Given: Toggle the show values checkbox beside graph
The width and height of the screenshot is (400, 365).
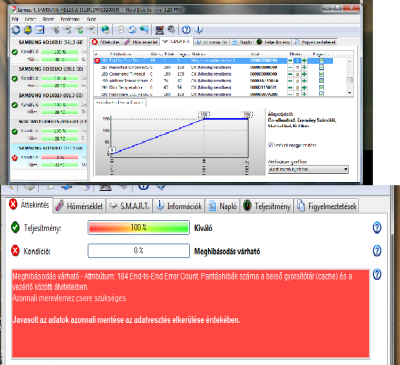Looking at the screenshot, I should point(271,145).
